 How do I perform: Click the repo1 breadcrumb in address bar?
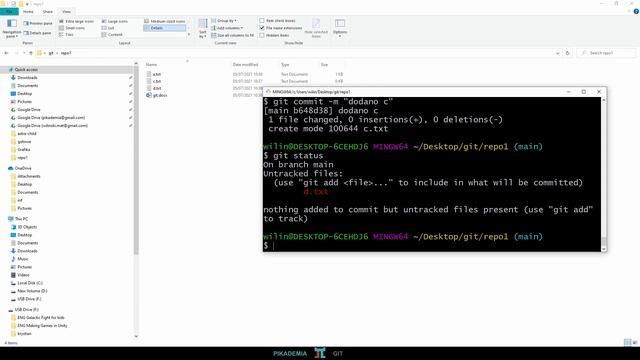point(66,53)
